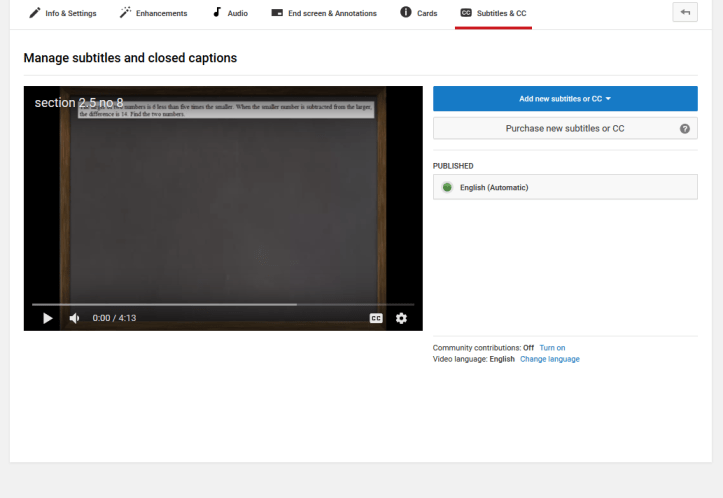Open the Cards tab
Viewport: 723px width, 498px height.
pyautogui.click(x=419, y=13)
